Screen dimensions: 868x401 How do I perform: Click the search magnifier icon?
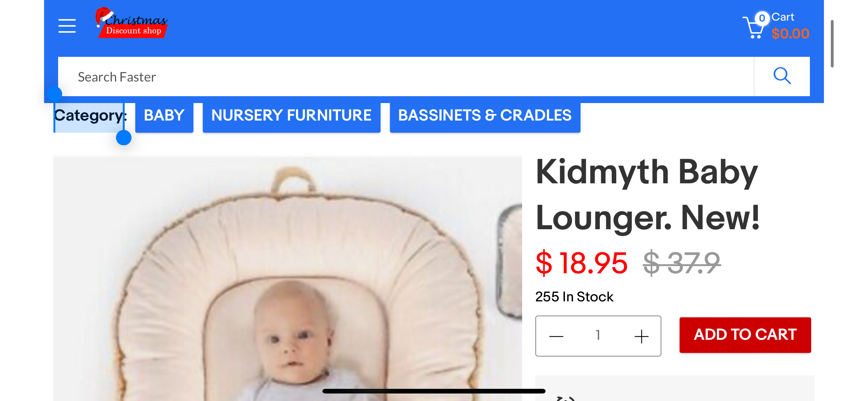tap(782, 76)
